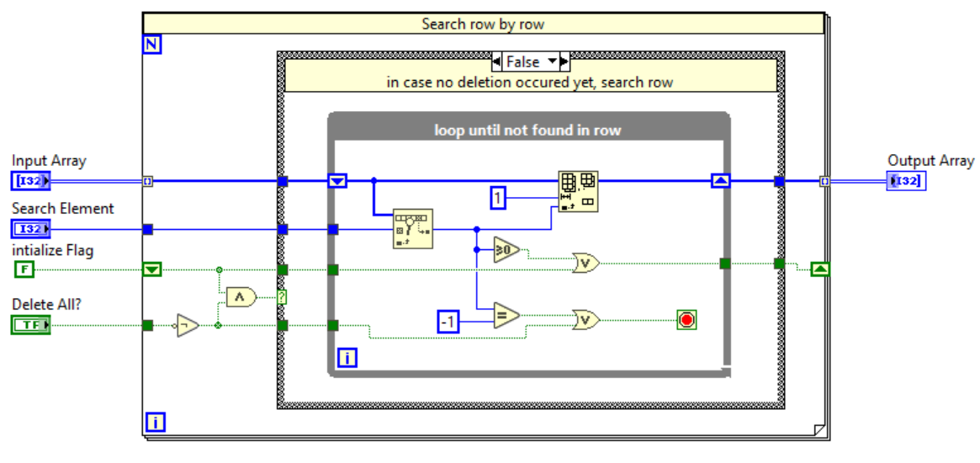Click the Search 1D Array function node
980x463 pixels.
tap(413, 229)
